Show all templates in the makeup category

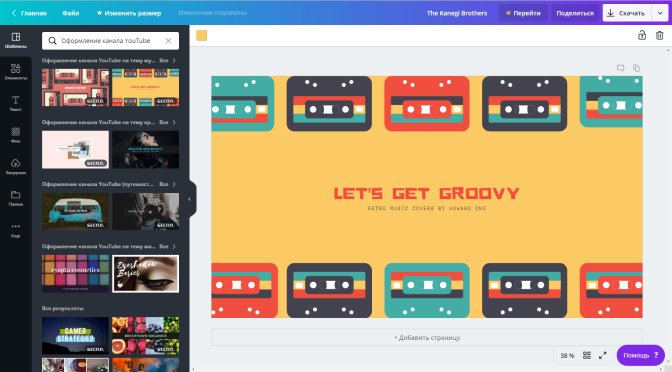click(167, 246)
